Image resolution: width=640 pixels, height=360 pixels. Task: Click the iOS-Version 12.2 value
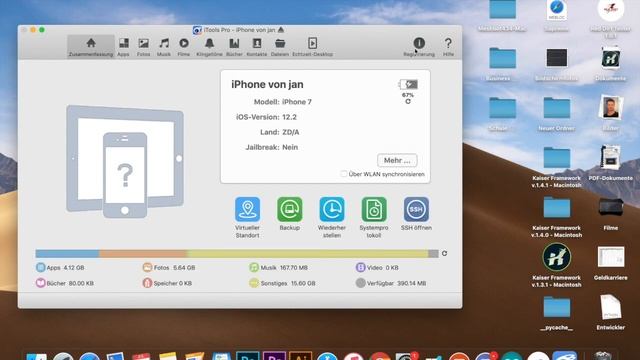pyautogui.click(x=289, y=117)
